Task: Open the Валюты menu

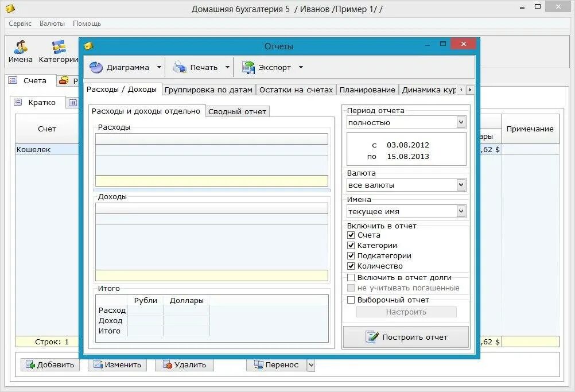Action: pyautogui.click(x=52, y=24)
